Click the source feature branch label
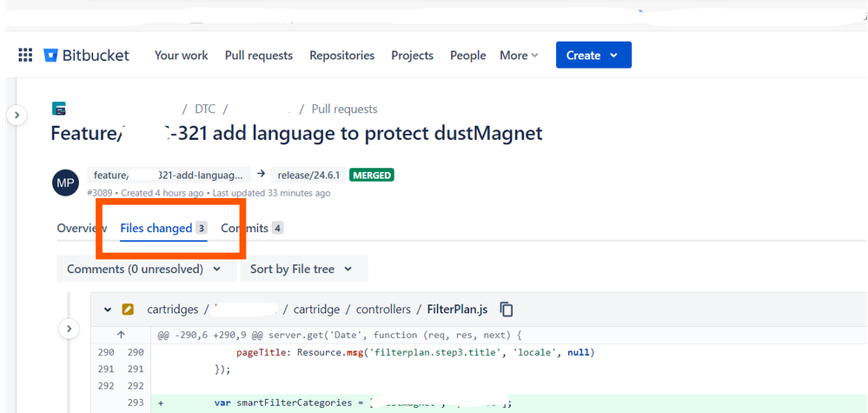The width and height of the screenshot is (868, 413). pos(169,176)
